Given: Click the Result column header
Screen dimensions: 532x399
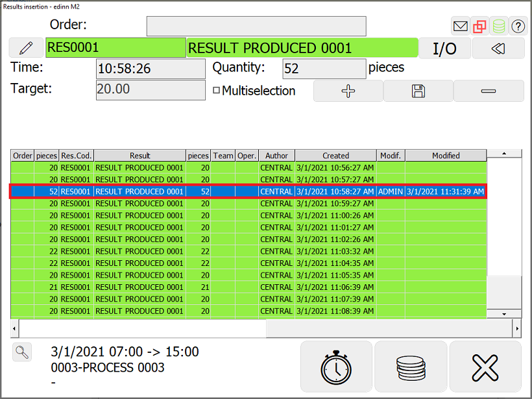Looking at the screenshot, I should click(x=139, y=156).
